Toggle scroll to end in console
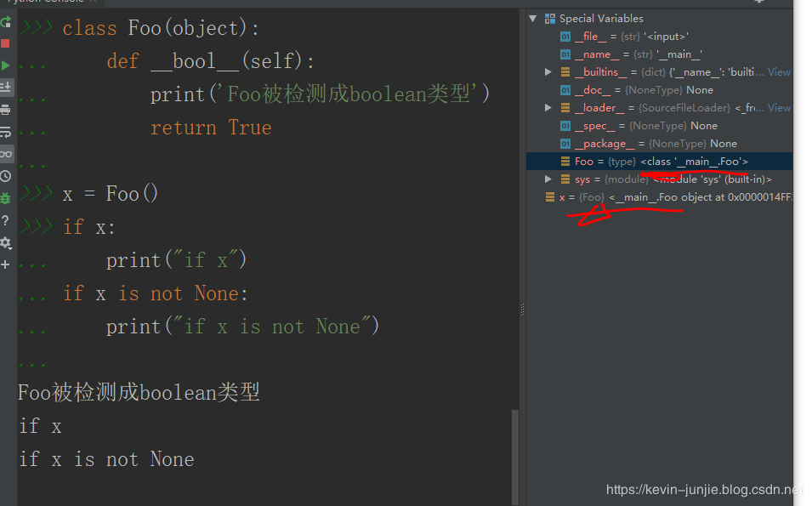The width and height of the screenshot is (812, 506). click(7, 87)
